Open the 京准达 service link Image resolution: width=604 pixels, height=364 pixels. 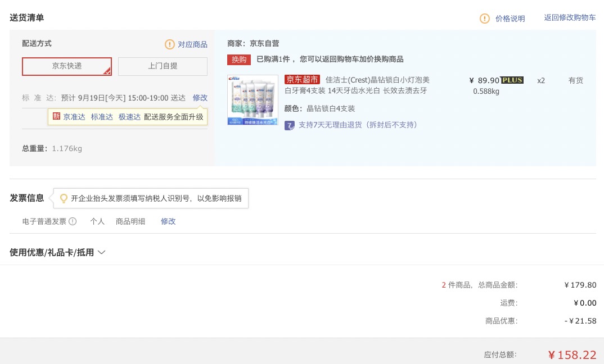click(x=74, y=117)
